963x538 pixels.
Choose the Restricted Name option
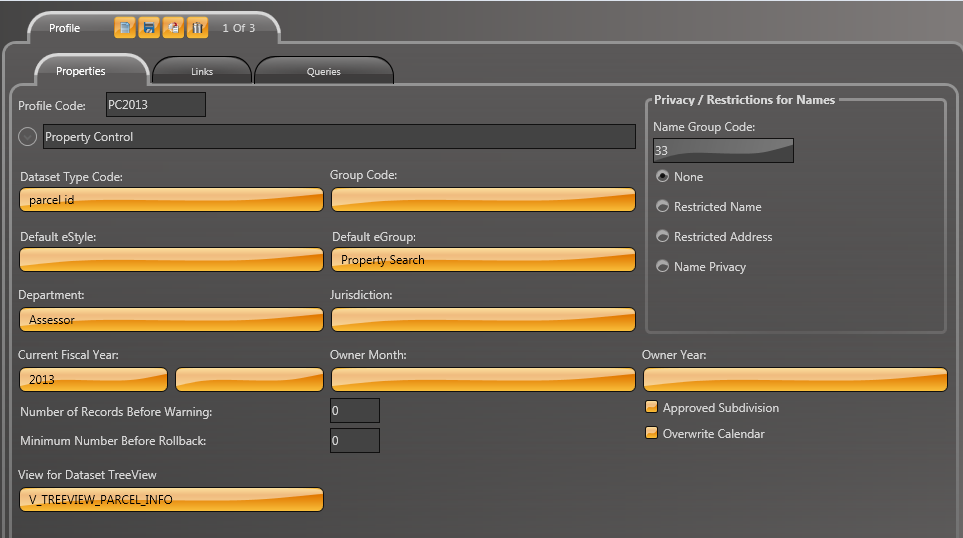coord(662,206)
